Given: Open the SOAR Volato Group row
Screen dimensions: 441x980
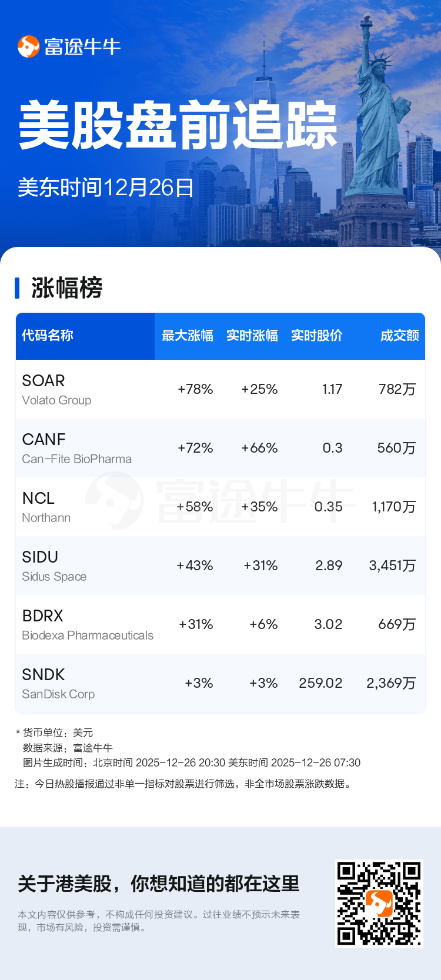Looking at the screenshot, I should click(56, 389).
